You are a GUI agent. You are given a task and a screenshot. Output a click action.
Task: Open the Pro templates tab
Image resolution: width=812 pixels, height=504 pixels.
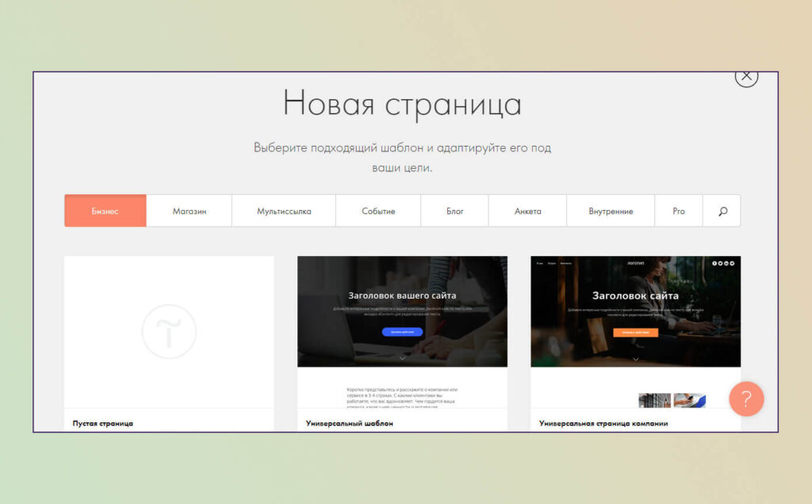click(x=679, y=211)
